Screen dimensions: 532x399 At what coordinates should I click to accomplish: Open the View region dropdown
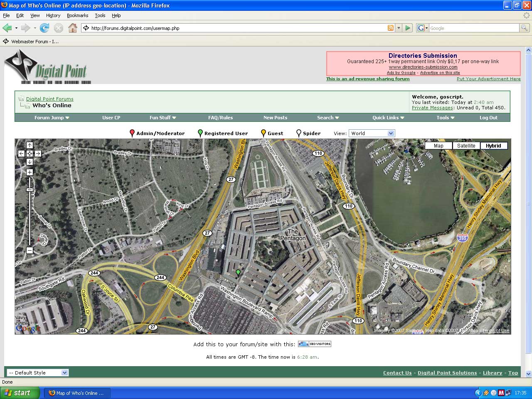372,133
